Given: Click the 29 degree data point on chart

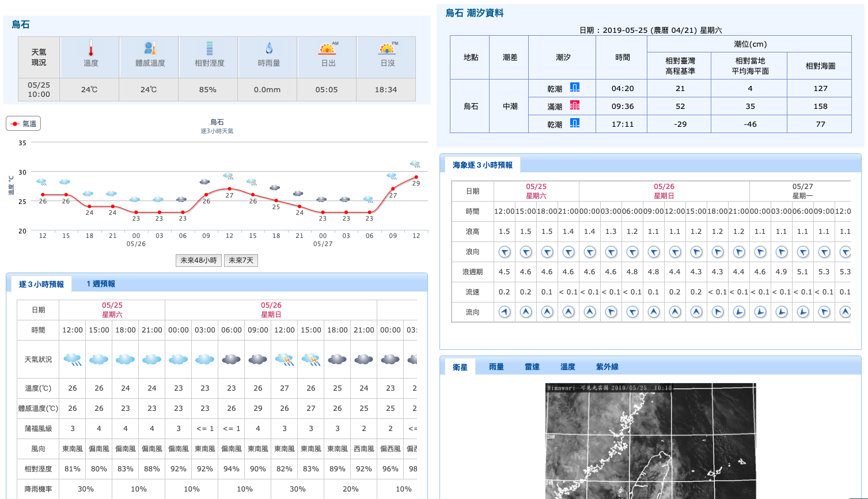Looking at the screenshot, I should (x=416, y=177).
